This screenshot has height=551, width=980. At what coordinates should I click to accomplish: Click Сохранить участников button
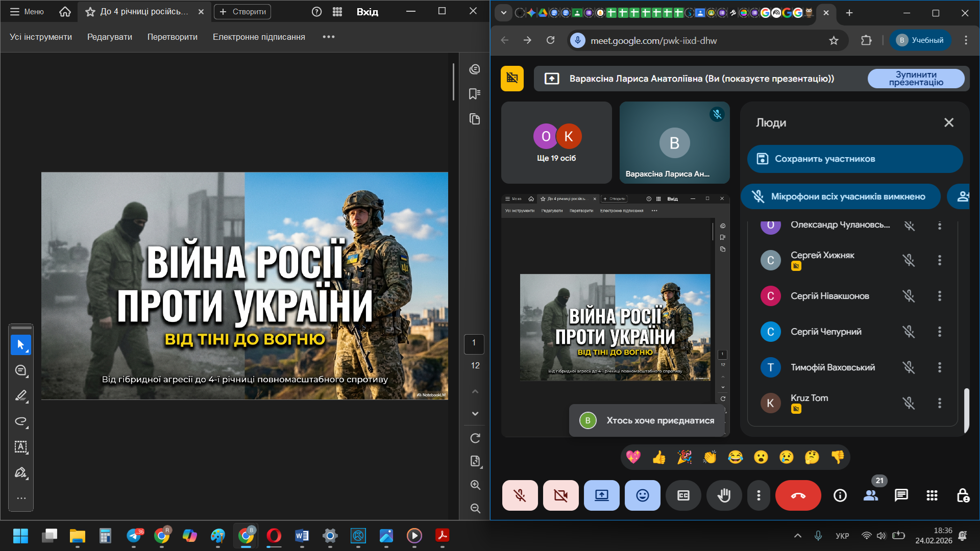[854, 159]
